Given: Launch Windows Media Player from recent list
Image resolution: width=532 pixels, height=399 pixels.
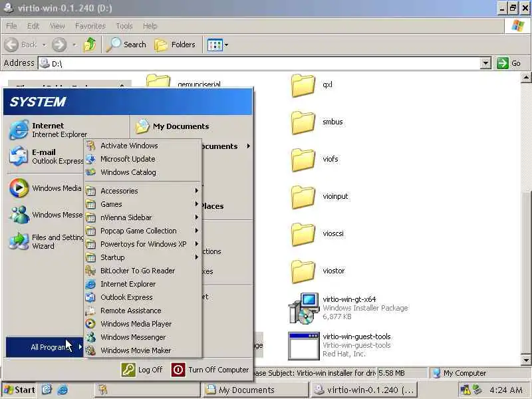Looking at the screenshot, I should (x=46, y=188).
